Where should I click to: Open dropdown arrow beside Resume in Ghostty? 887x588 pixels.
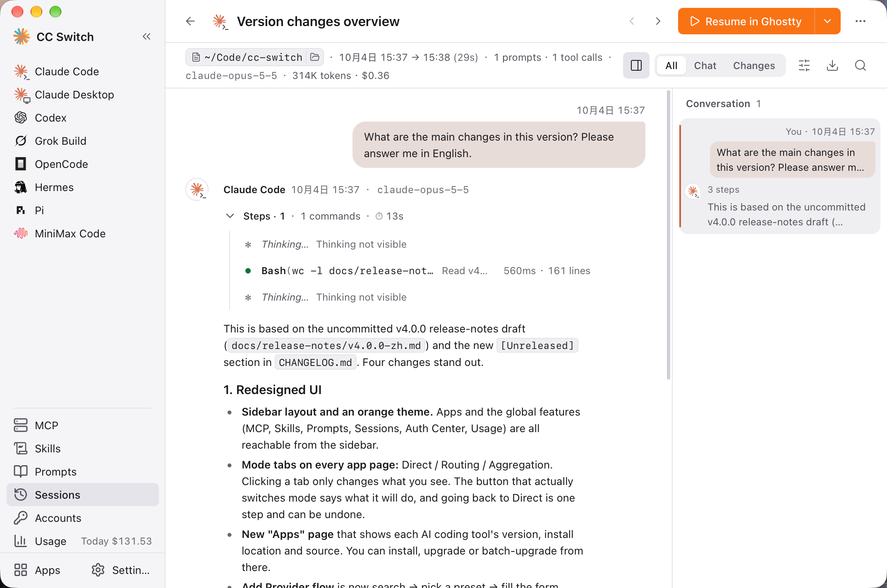(827, 21)
